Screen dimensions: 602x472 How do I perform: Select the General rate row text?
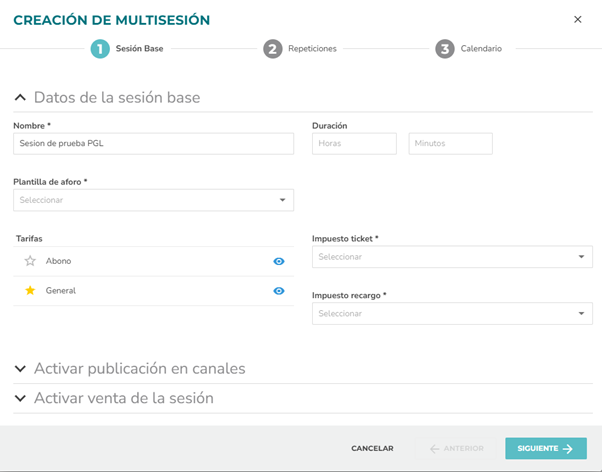(x=61, y=291)
